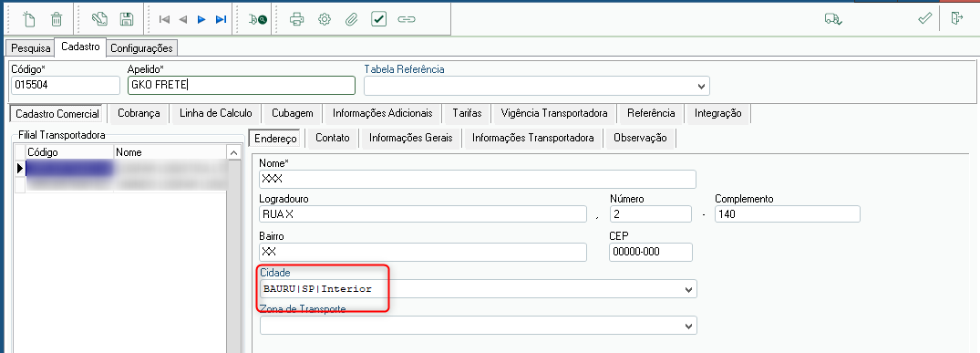Open the Configurações tab
980x353 pixels.
click(x=141, y=48)
